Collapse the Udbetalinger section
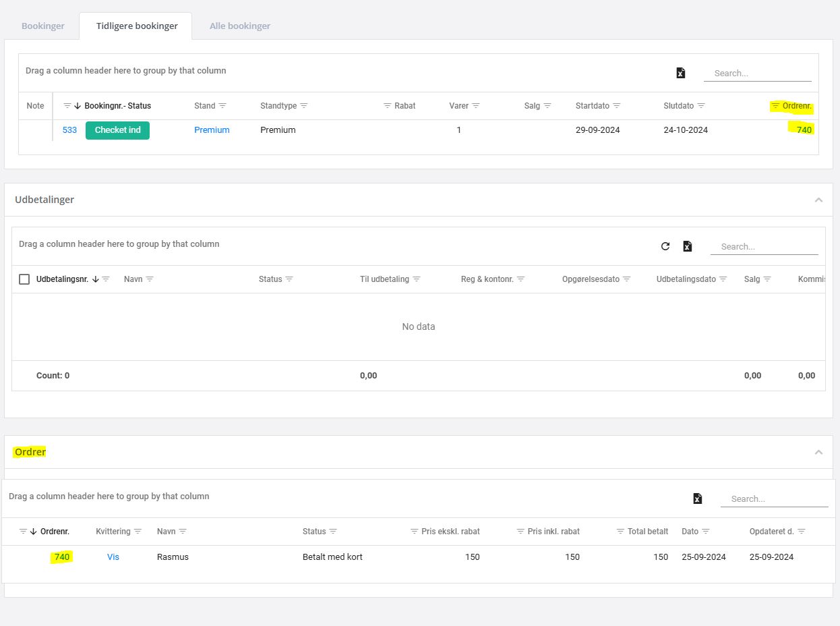Image resolution: width=840 pixels, height=626 pixels. pos(818,200)
